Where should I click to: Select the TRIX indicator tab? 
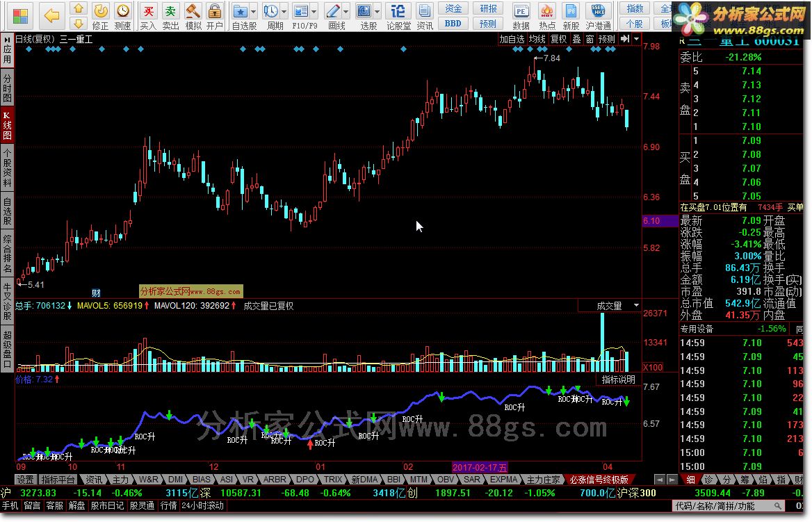tap(333, 480)
